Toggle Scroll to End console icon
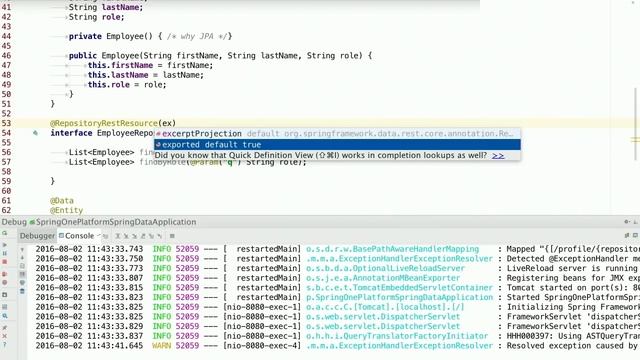The height and width of the screenshot is (360, 640). (22, 274)
